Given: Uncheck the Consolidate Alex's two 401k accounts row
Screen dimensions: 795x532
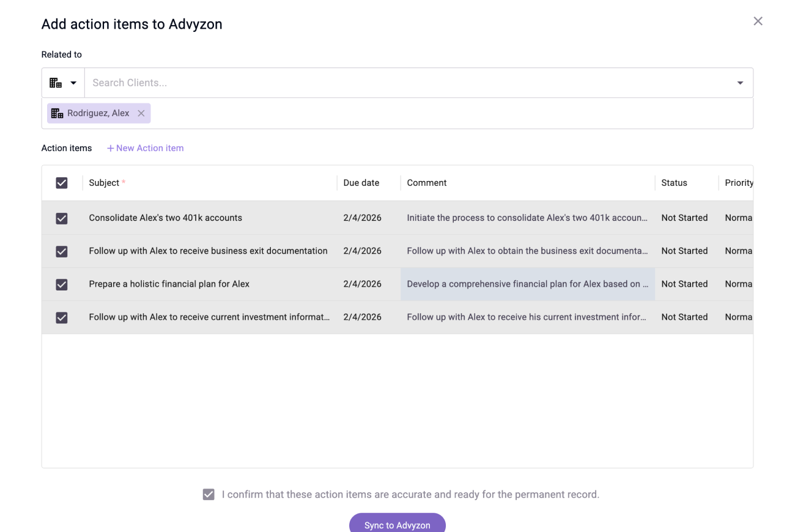Looking at the screenshot, I should click(62, 218).
